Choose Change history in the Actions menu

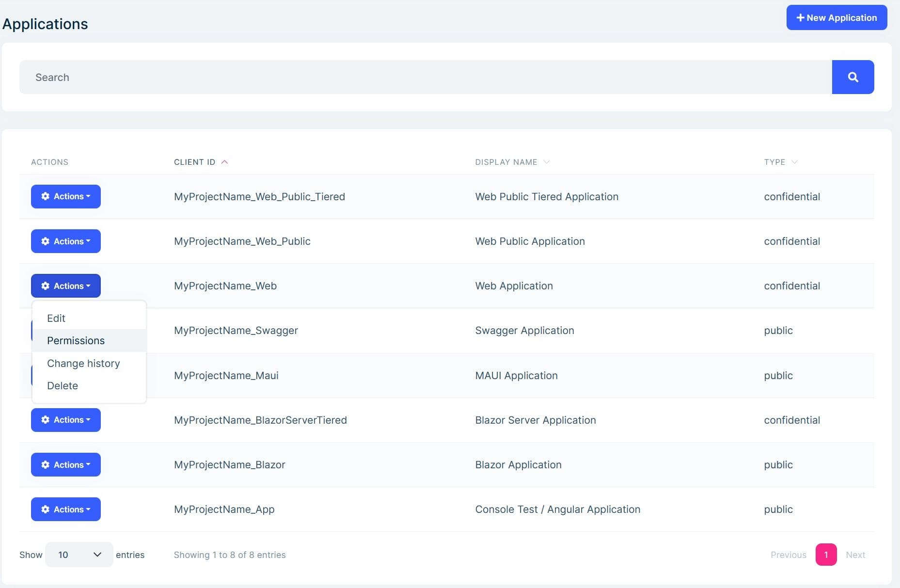83,363
